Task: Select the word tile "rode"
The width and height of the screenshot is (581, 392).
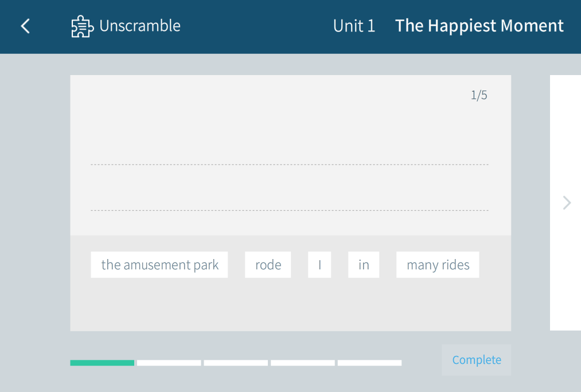Action: point(268,265)
